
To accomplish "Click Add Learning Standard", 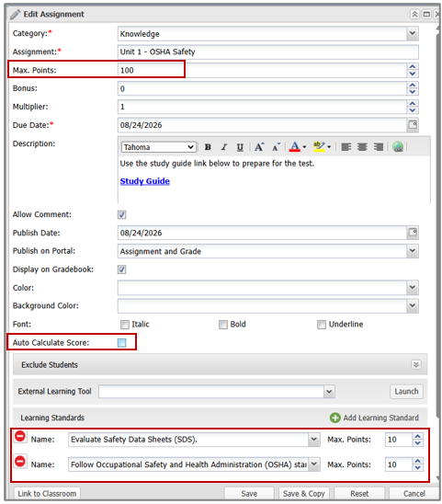I will click(374, 418).
